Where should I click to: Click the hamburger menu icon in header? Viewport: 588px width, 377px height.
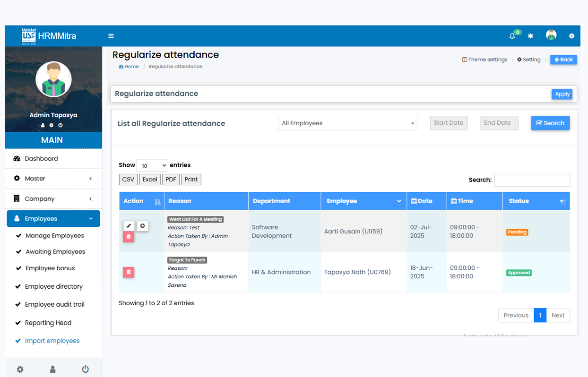tap(111, 36)
